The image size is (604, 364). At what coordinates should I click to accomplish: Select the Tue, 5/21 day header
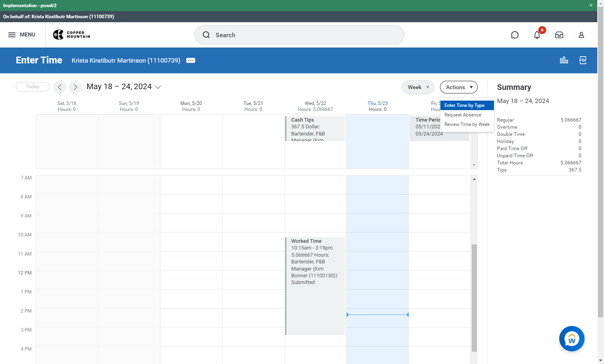[x=253, y=106]
